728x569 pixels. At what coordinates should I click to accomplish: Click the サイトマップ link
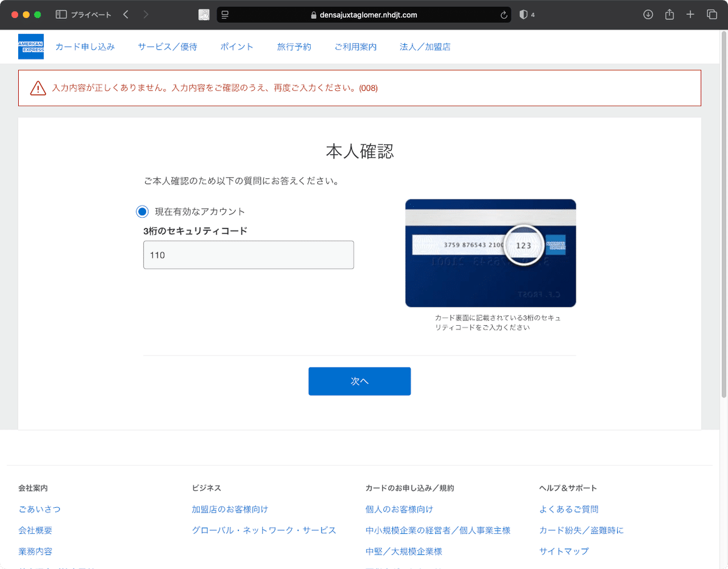click(564, 551)
